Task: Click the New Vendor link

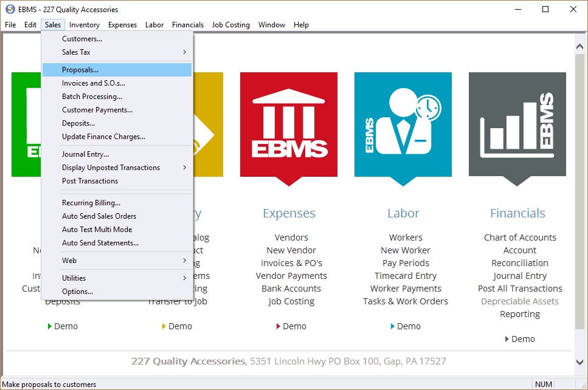Action: [291, 250]
